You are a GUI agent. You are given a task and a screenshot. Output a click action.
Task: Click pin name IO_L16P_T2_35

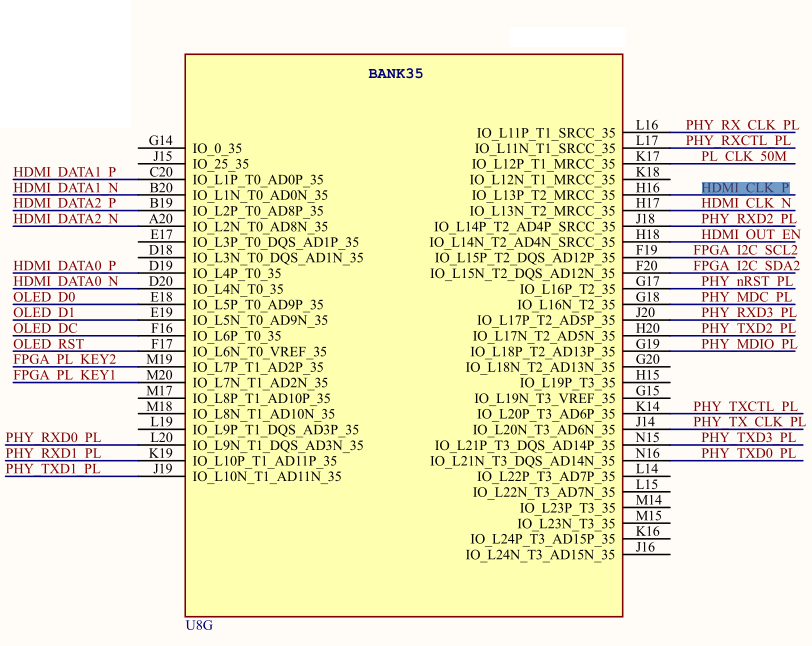coord(568,289)
